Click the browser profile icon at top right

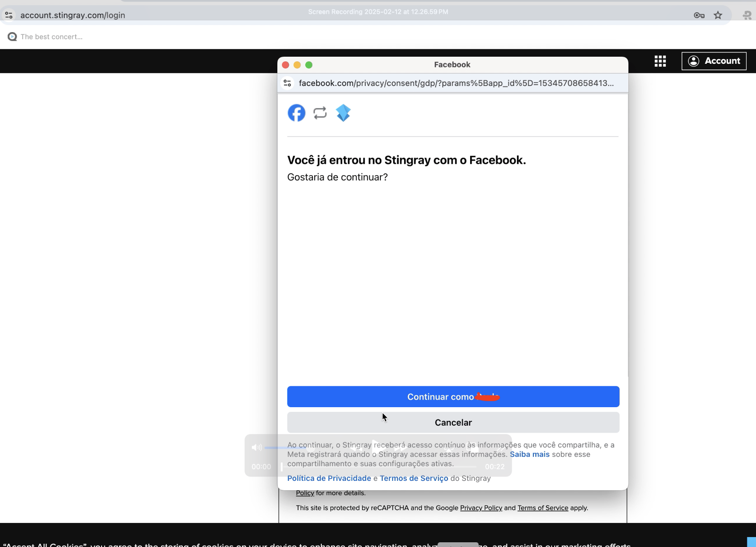(x=747, y=15)
